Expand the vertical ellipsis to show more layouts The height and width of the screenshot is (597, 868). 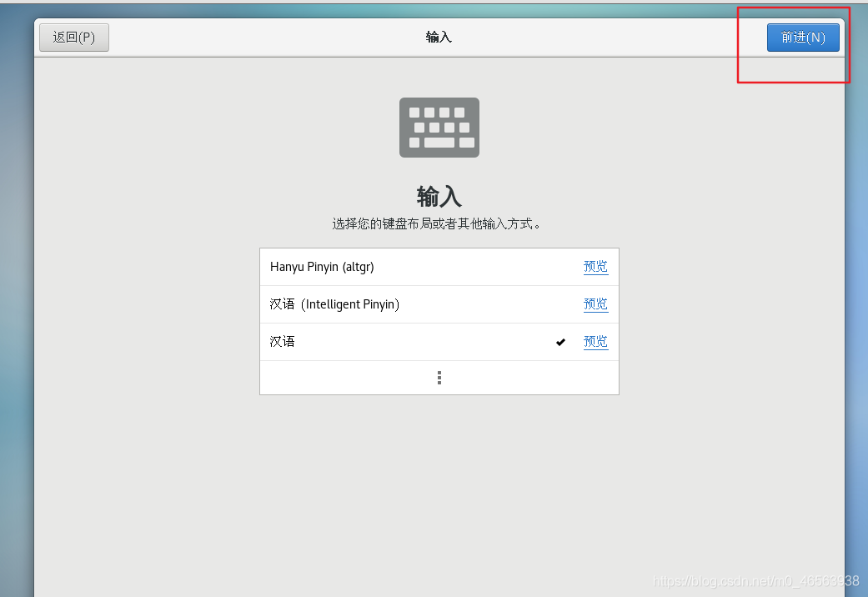[439, 377]
